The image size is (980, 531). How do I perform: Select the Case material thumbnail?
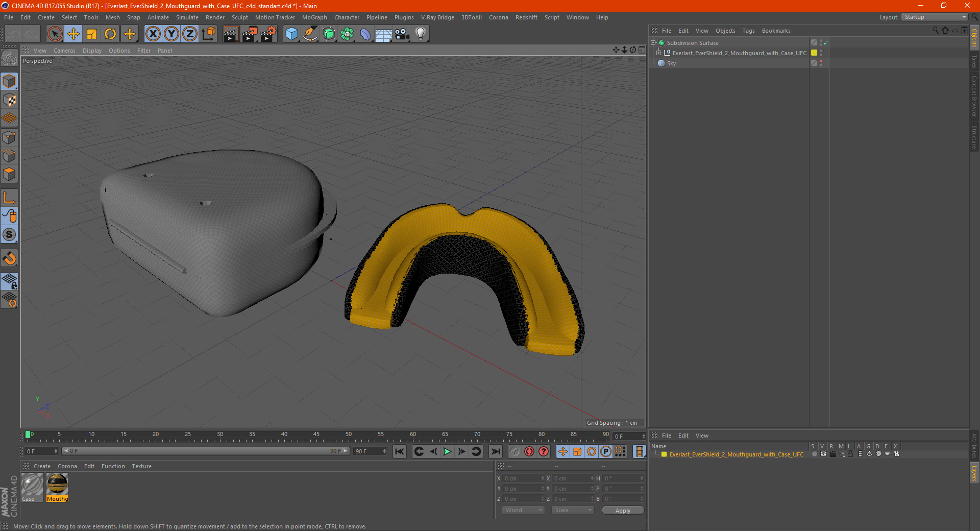coord(32,487)
